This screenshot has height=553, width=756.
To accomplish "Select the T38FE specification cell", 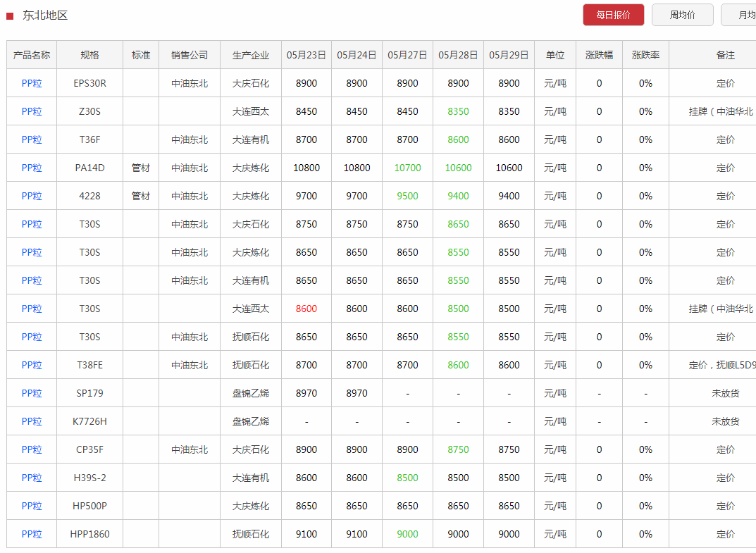I will click(x=89, y=365).
